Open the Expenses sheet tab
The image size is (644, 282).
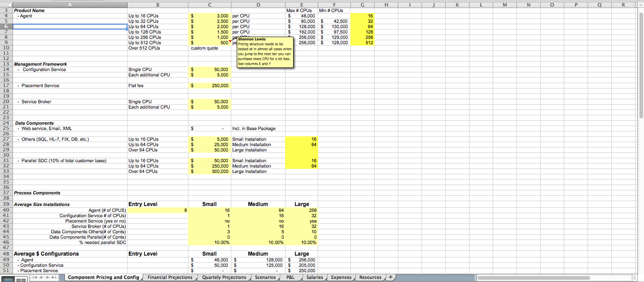tap(341, 277)
